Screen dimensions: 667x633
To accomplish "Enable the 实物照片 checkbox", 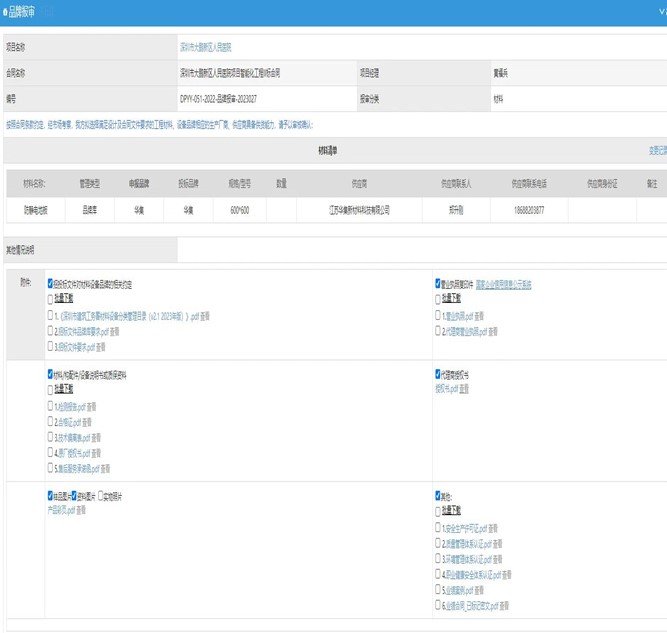I will tap(101, 496).
